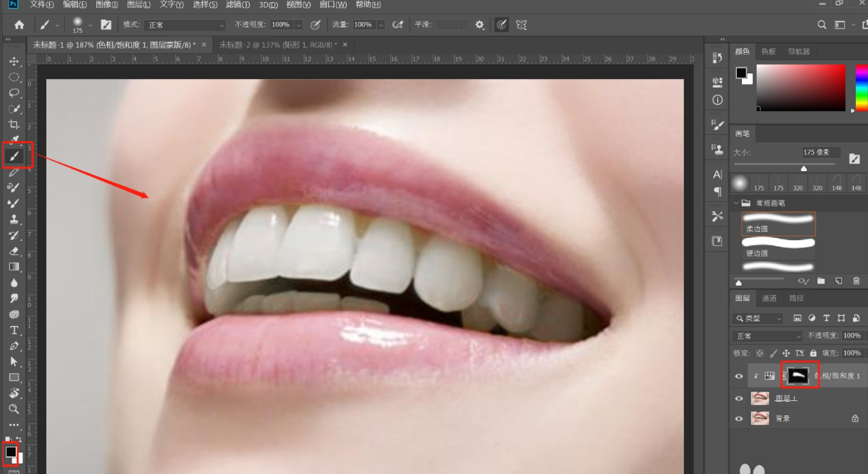The image size is (868, 474).
Task: Select the Crop tool
Action: click(x=14, y=124)
